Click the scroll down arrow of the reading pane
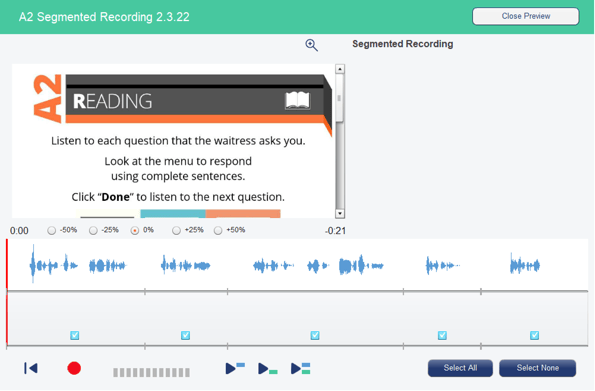The image size is (595, 391). 340,214
